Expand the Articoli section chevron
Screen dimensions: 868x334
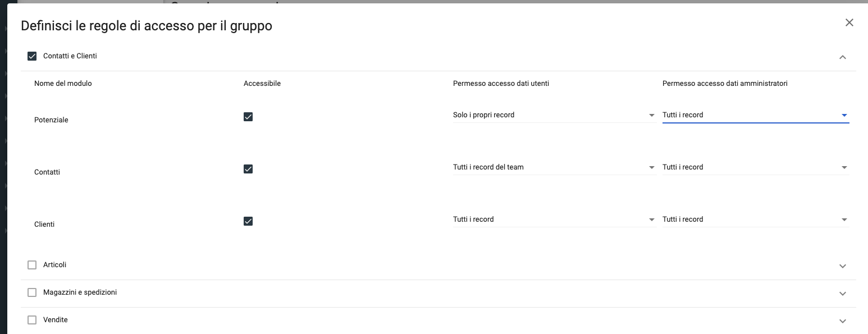click(842, 266)
